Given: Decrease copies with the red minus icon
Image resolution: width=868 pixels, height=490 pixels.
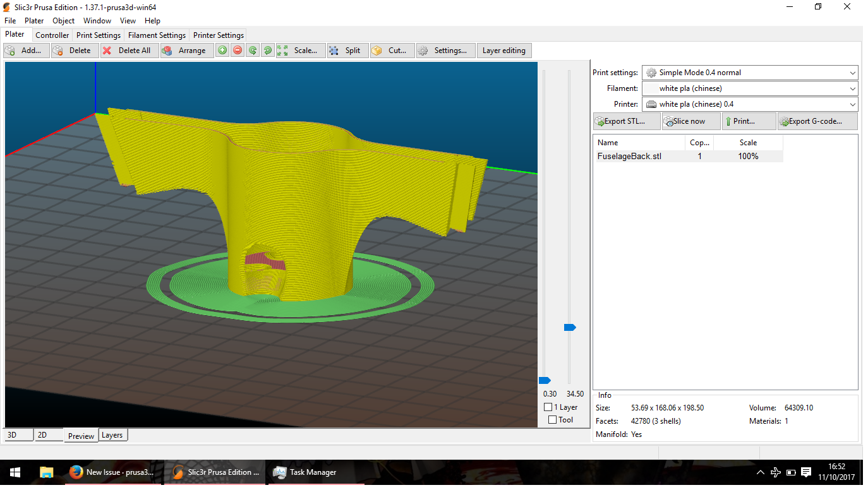Looking at the screenshot, I should coord(238,51).
